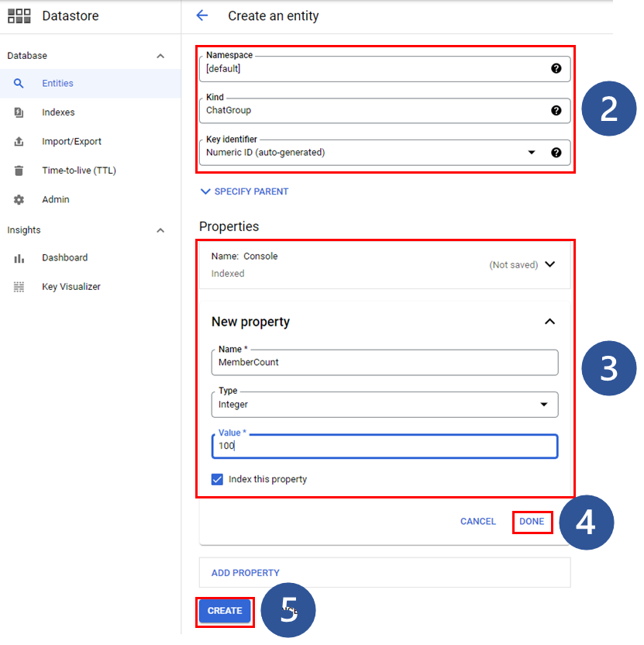Open the Key identifier dropdown

532,152
